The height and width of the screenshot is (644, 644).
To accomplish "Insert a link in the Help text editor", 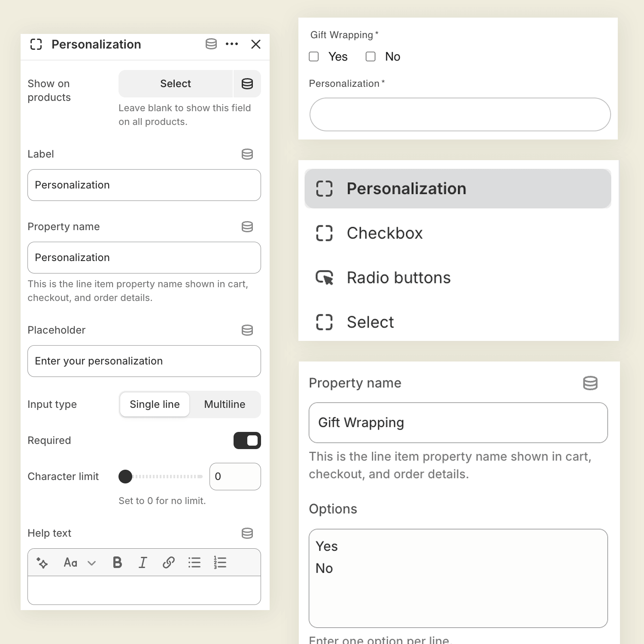I will tap(169, 562).
